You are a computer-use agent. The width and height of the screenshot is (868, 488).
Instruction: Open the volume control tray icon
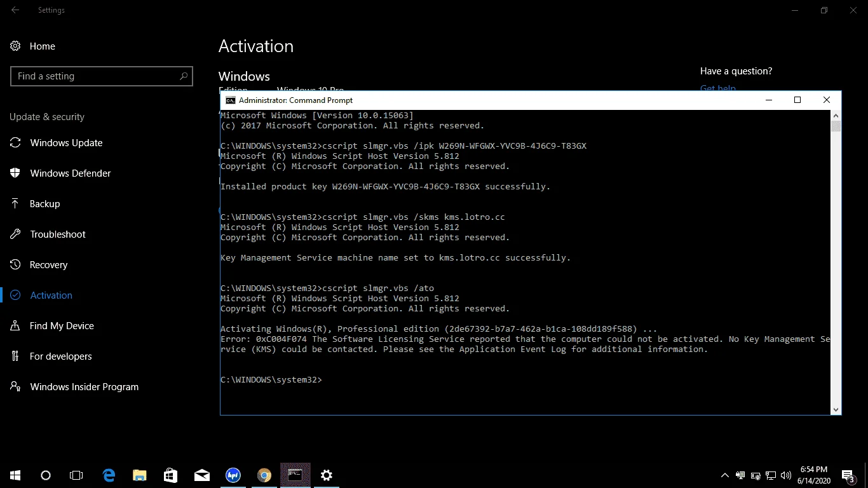click(x=786, y=475)
